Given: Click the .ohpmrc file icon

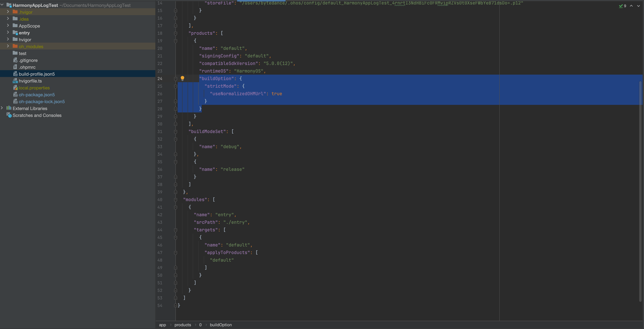Looking at the screenshot, I should [x=15, y=67].
